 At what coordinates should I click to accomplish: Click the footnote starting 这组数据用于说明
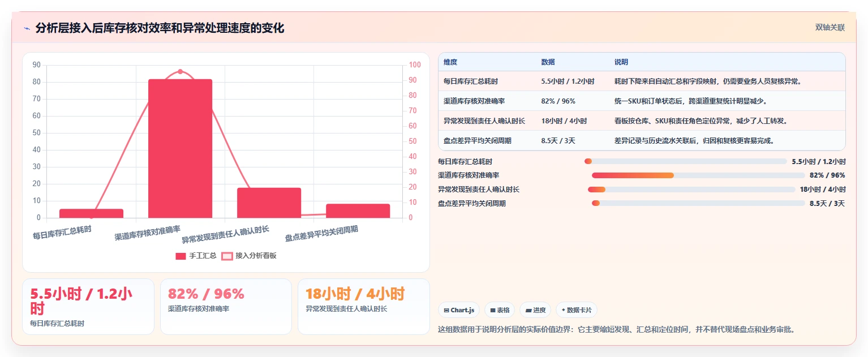click(617, 329)
